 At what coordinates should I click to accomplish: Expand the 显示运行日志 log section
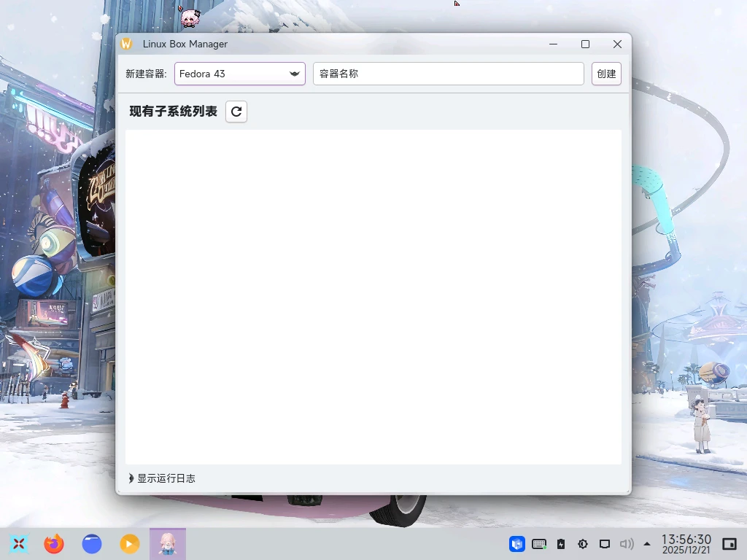pos(162,478)
